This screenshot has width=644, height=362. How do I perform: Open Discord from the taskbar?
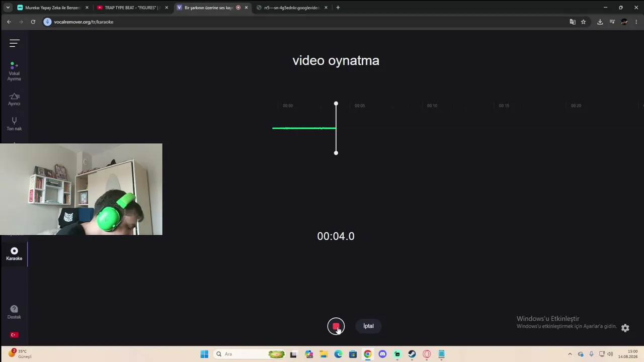382,354
